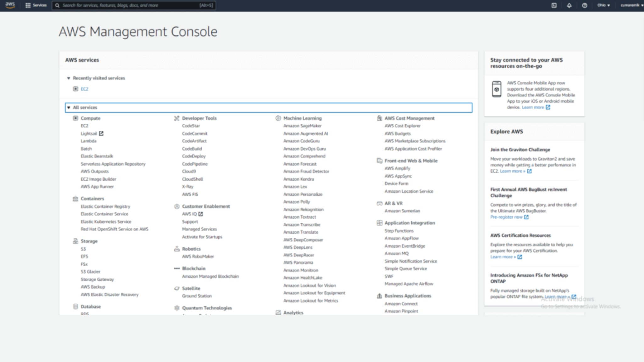The image size is (644, 362).
Task: Open Step Functions service
Action: tap(399, 231)
